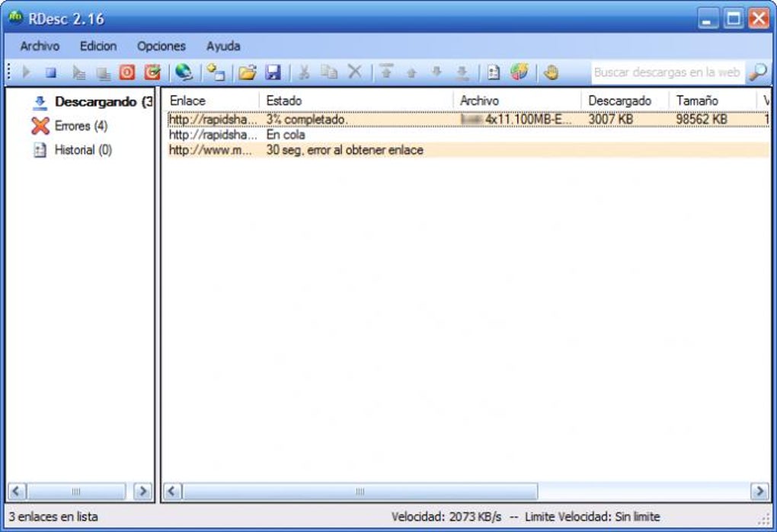Open the Archivo menu
The image size is (777, 532).
pyautogui.click(x=40, y=46)
